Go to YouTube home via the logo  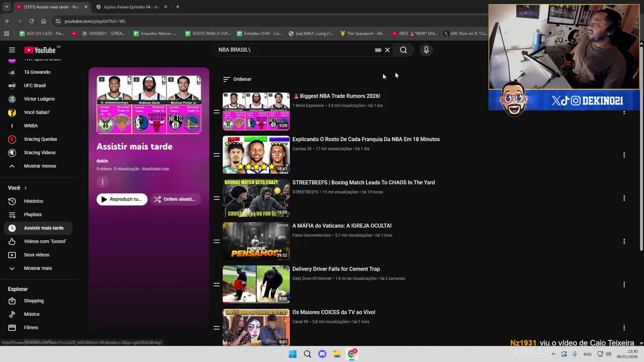coord(40,50)
